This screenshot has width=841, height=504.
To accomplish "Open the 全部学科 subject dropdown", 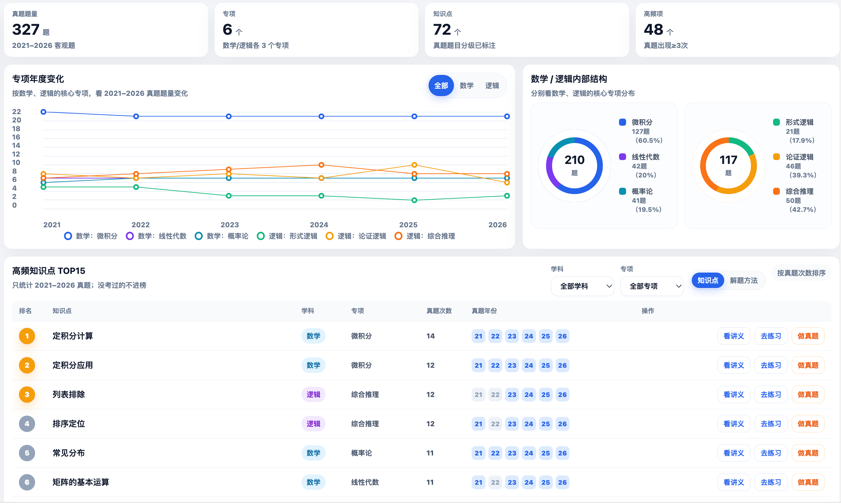I will [x=583, y=286].
